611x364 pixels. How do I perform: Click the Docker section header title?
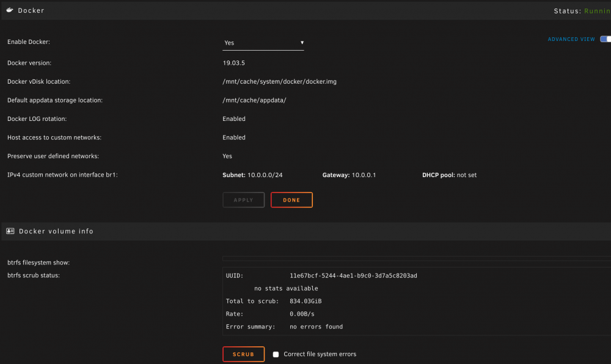pos(31,10)
